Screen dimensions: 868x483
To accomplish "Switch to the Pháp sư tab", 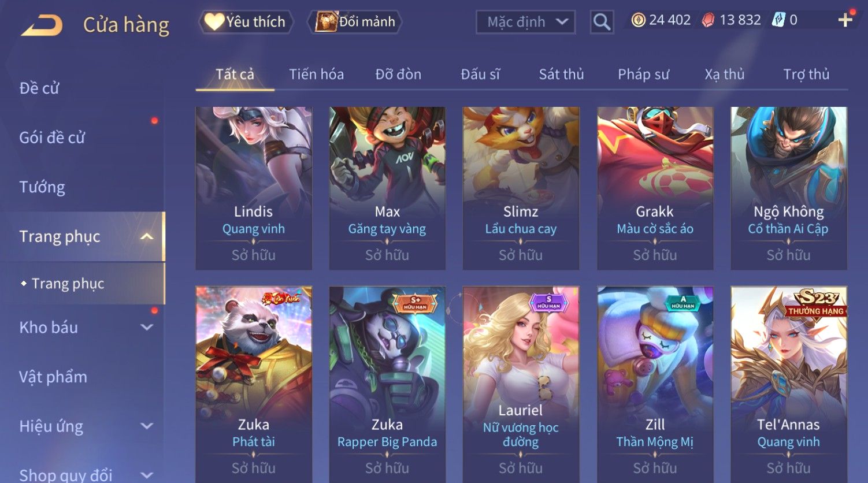I will [643, 75].
